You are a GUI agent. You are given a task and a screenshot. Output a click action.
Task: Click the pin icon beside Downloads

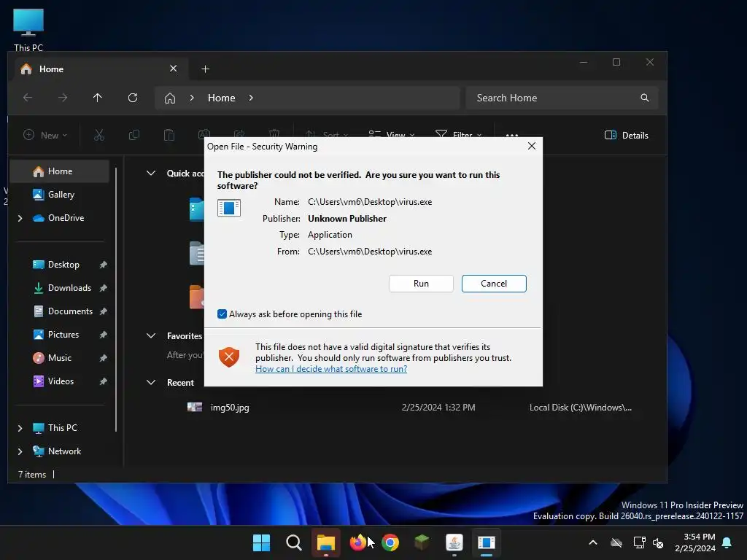tap(103, 288)
